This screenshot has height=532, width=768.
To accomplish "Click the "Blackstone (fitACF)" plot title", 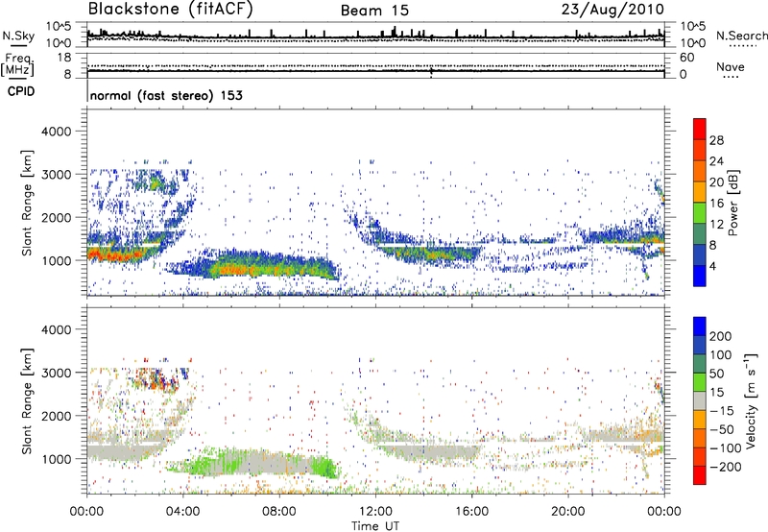I will (x=170, y=10).
